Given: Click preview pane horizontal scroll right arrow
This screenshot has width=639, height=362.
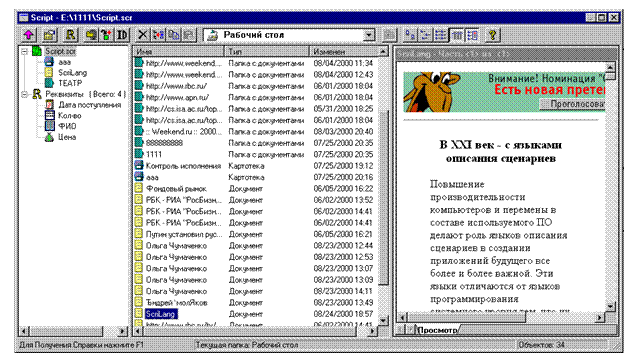Looking at the screenshot, I should pos(600,317).
